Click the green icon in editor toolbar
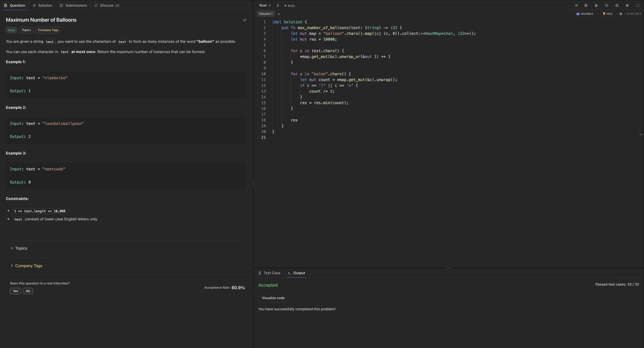 576,5
